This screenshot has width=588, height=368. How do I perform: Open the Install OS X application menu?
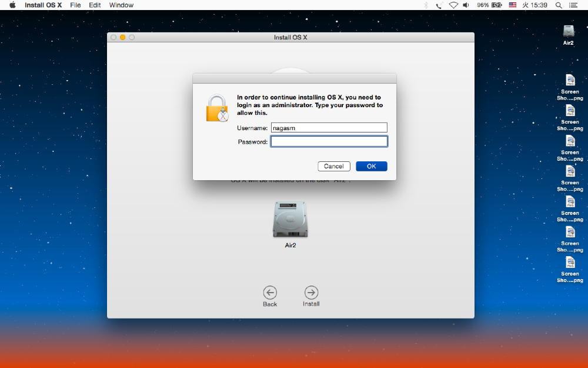click(43, 5)
